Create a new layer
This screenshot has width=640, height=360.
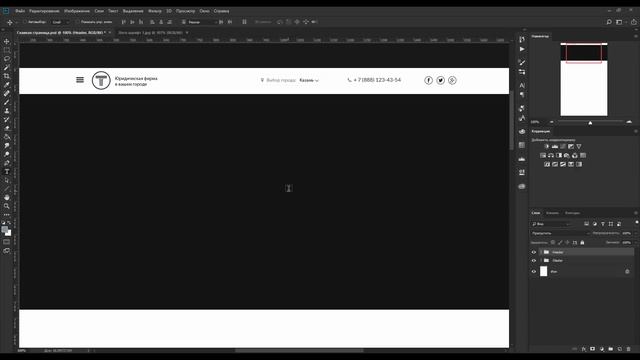coord(620,349)
